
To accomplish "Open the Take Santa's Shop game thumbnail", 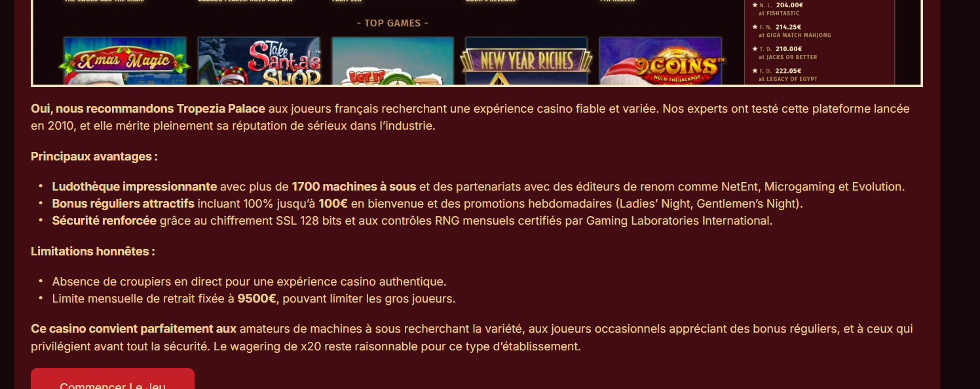I will pos(259,61).
